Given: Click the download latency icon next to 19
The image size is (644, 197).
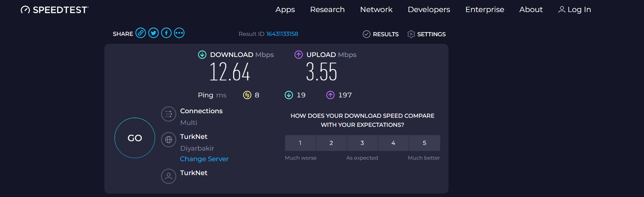Looking at the screenshot, I should 289,95.
